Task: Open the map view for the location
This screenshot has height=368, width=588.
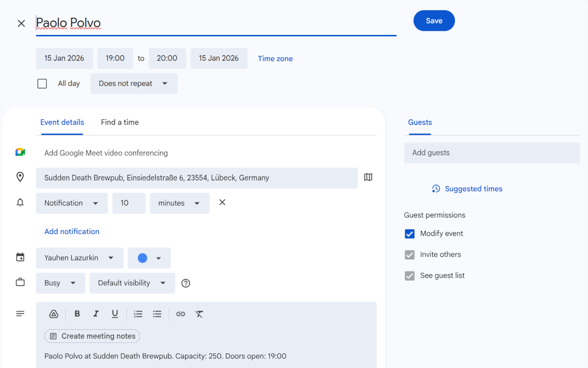Action: pyautogui.click(x=367, y=177)
